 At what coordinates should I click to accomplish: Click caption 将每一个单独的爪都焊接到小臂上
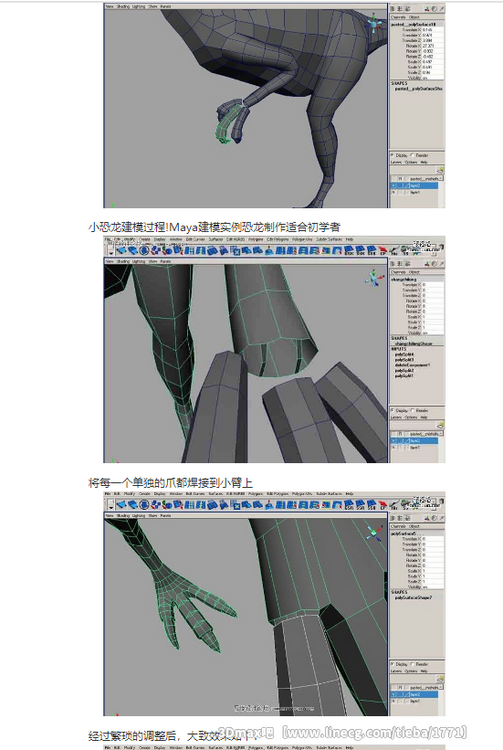[x=170, y=482]
